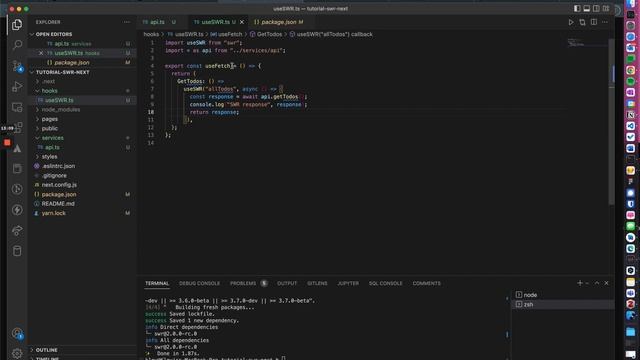640x360 pixels.
Task: Add a new terminal with plus icon
Action: [x=580, y=283]
